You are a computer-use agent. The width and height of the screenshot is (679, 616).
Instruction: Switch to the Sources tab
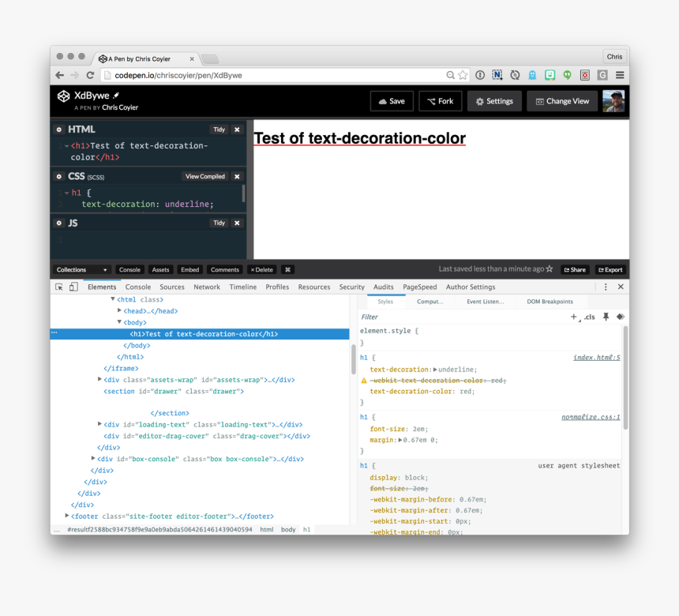[x=172, y=287]
